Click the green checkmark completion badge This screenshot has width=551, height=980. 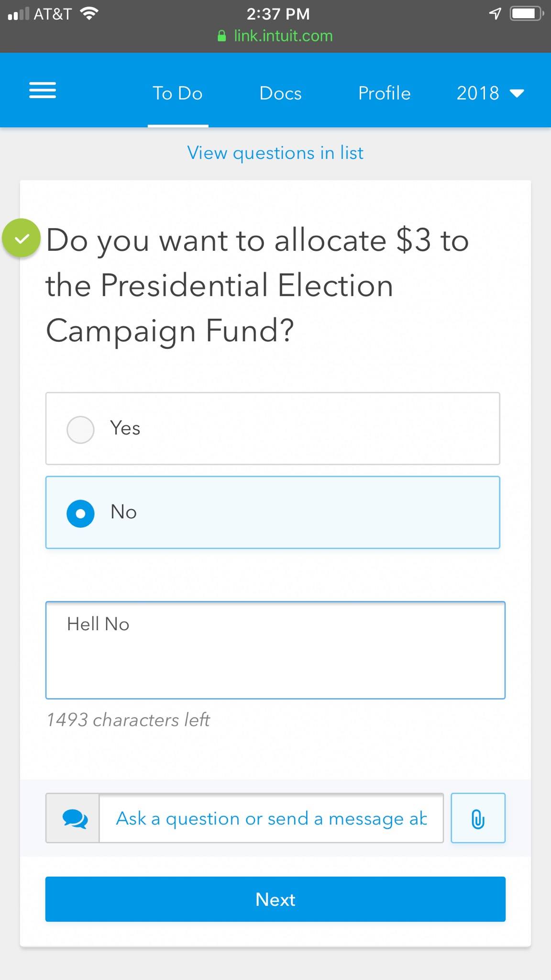click(22, 238)
